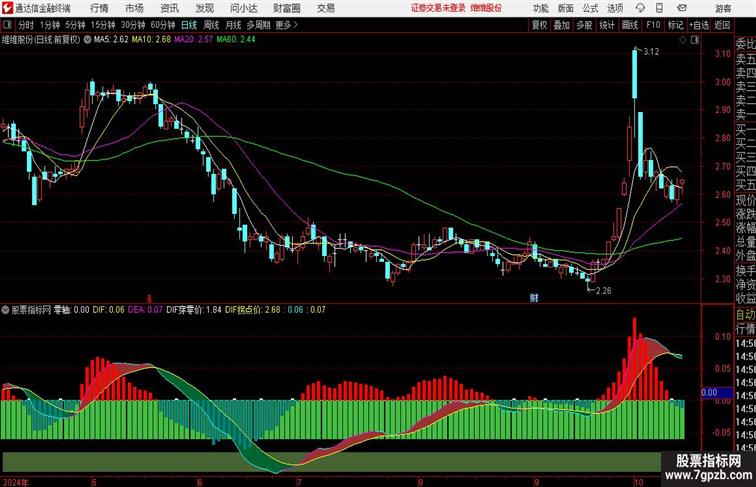The width and height of the screenshot is (756, 487).
Task: Click the 多股 toolbar button
Action: point(584,25)
